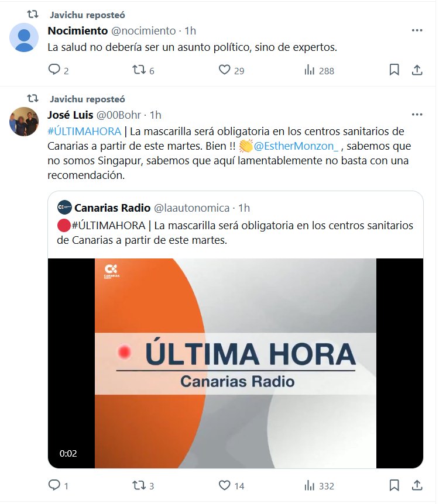Open the #ÚLTIMAHORA hashtag link in José Luis's tweet
Viewport: 446px width, 504px height.
84,132
